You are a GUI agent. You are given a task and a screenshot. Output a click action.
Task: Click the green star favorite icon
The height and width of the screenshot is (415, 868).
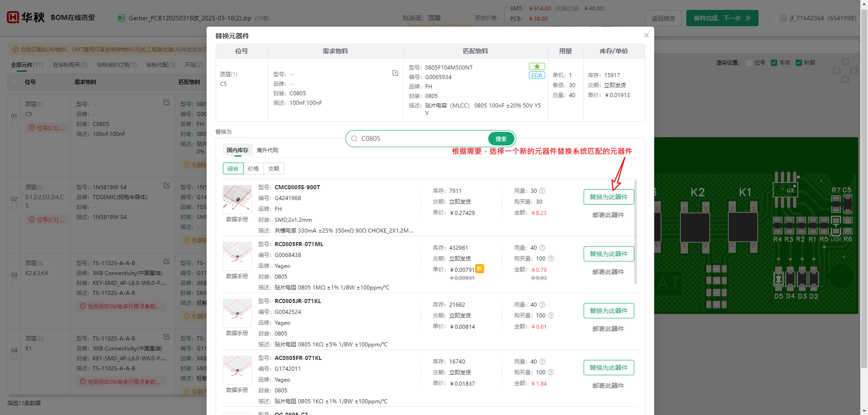[x=537, y=66]
